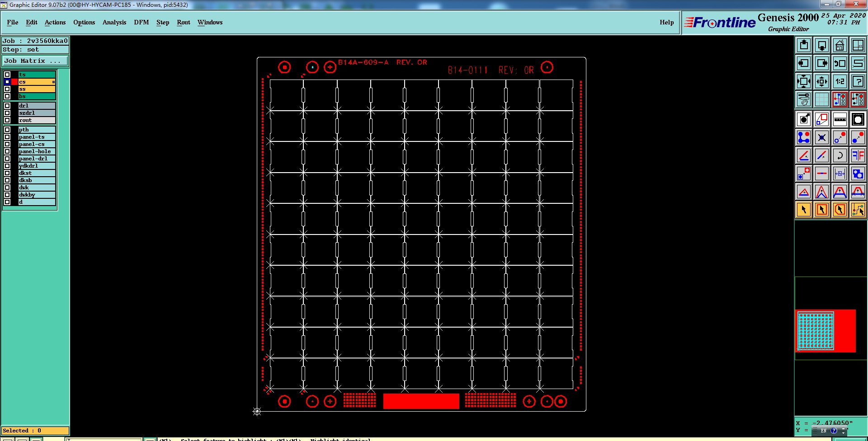The width and height of the screenshot is (868, 441).
Task: Click the blue three-node connected dots icon
Action: pyautogui.click(x=804, y=138)
